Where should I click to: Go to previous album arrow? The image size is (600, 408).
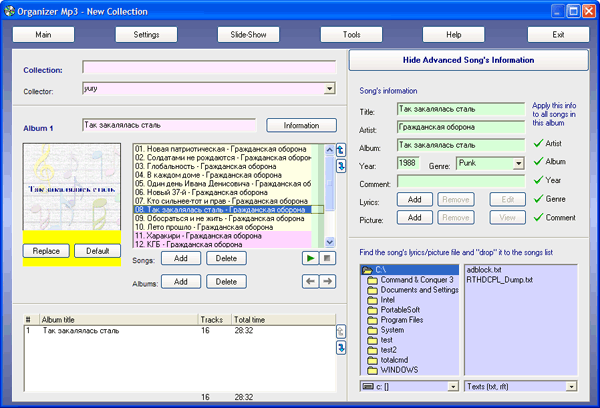point(310,282)
